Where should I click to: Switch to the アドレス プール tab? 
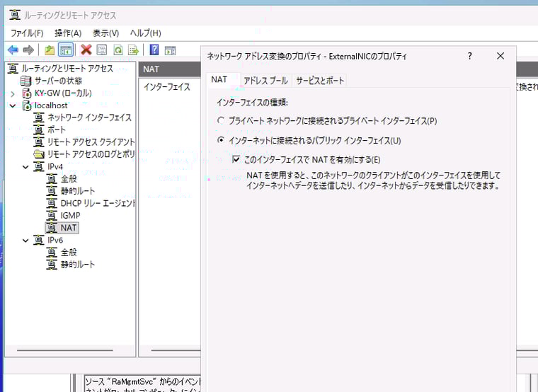266,81
